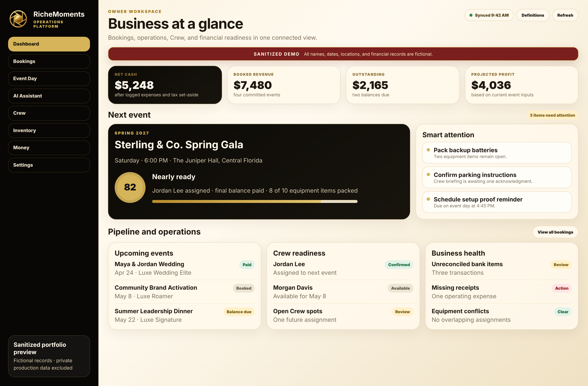
Task: Click the Synced 9:42 AM status pill
Action: click(489, 15)
